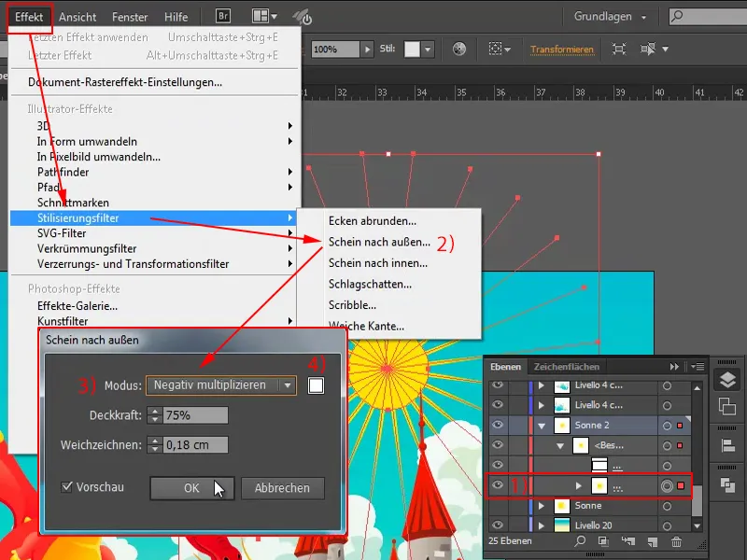Choose Dokument-Rastereffekt-Einstellungen... menu entry
The width and height of the screenshot is (747, 560).
(x=125, y=82)
